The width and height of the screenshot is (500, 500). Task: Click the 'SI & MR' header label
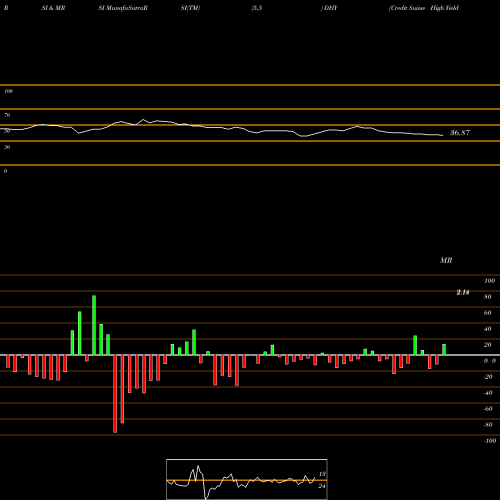[x=53, y=8]
